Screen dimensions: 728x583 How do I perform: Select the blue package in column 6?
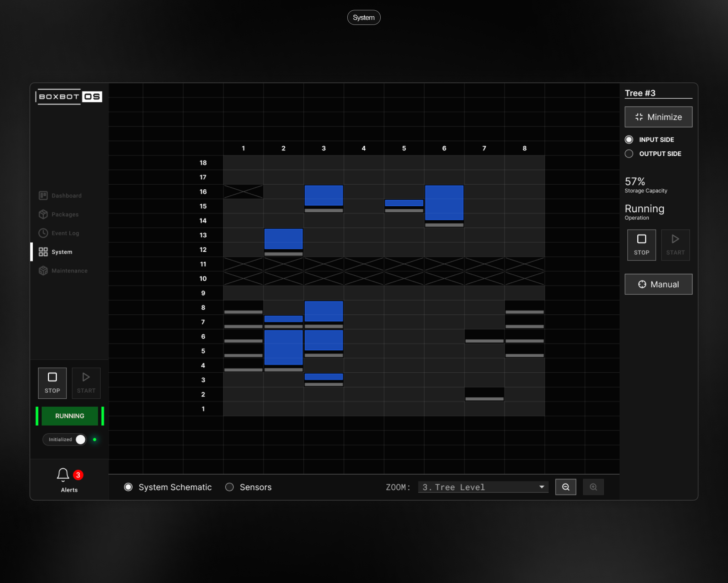(x=444, y=203)
